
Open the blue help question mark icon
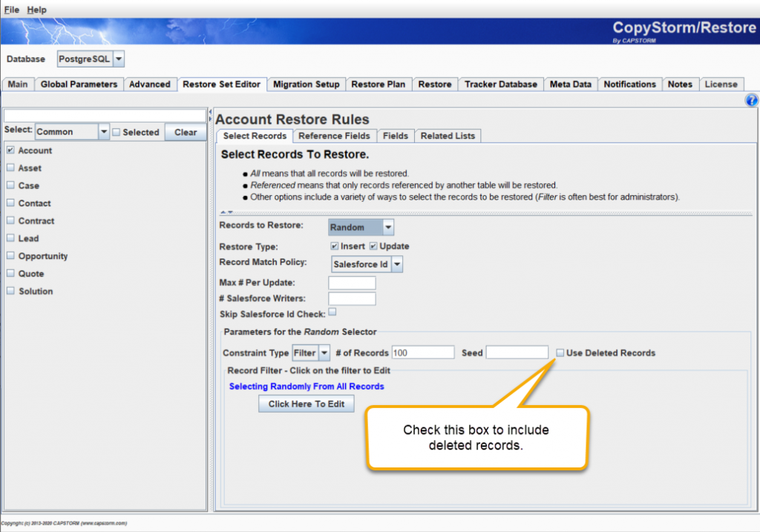751,100
